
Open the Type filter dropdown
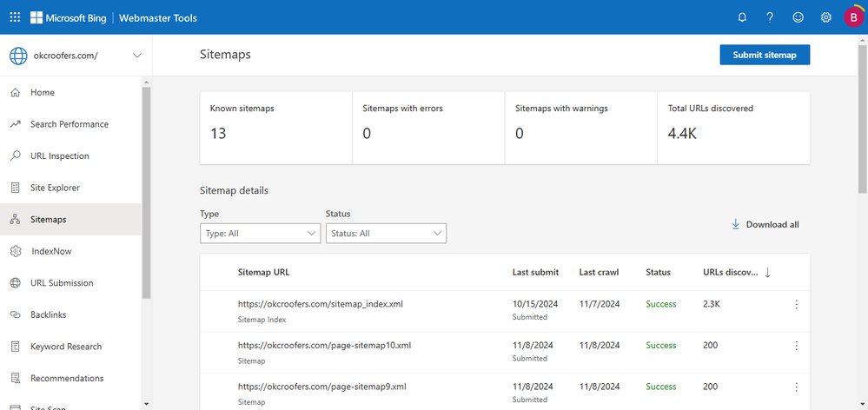point(260,234)
